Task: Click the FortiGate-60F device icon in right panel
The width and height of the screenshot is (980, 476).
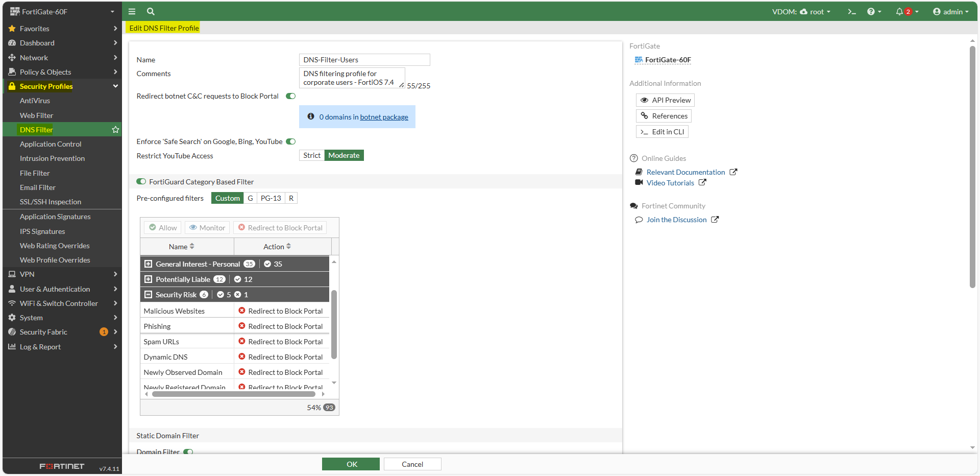Action: (639, 60)
